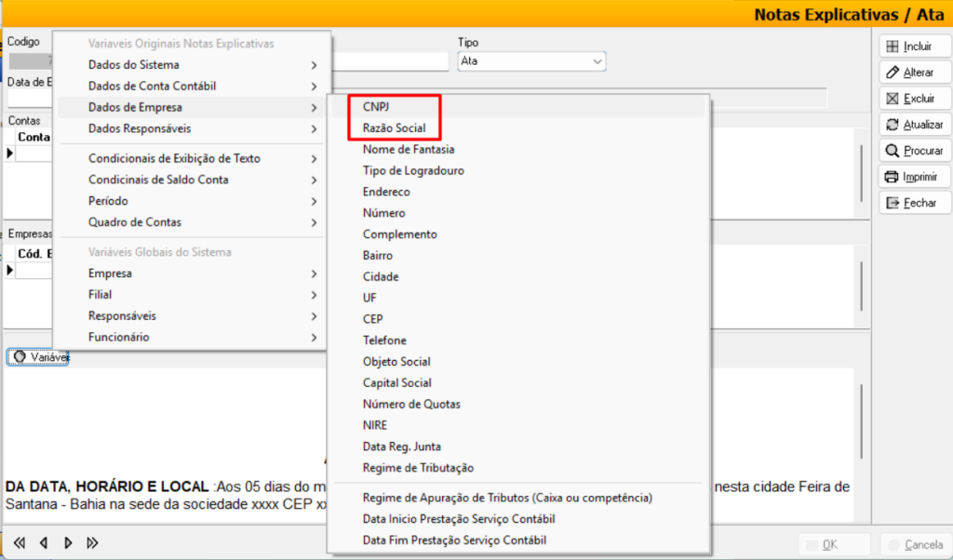Close the window with Fechar button
953x560 pixels.
pos(912,203)
